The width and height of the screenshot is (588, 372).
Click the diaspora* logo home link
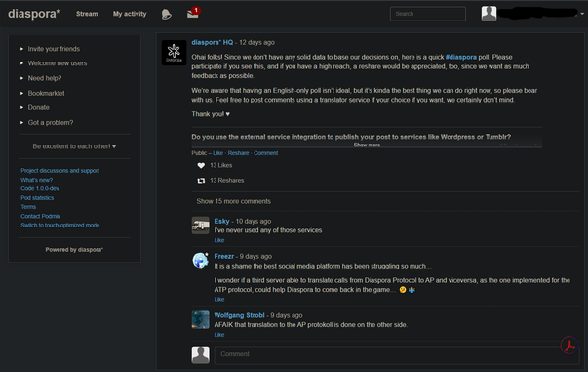pyautogui.click(x=34, y=14)
